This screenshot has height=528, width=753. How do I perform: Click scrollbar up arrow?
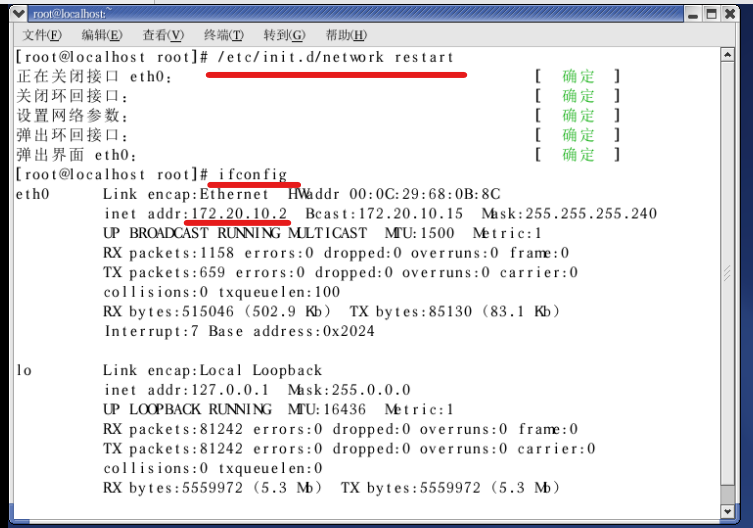pyautogui.click(x=728, y=55)
